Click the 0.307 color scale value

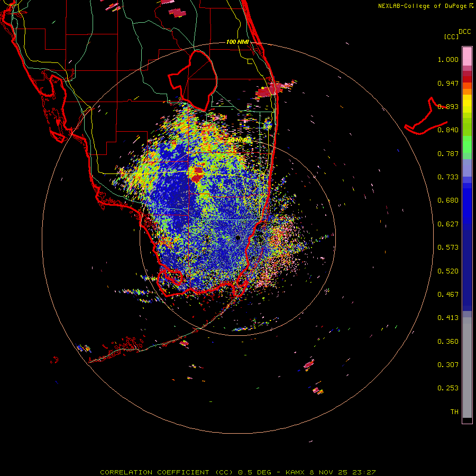[x=448, y=365]
